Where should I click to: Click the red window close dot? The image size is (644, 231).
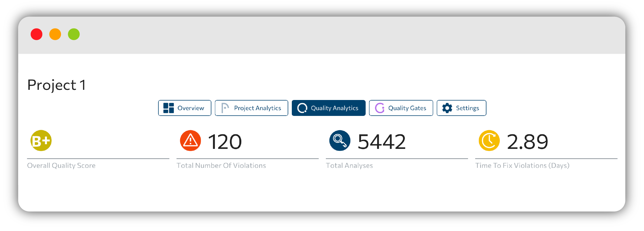click(x=37, y=34)
